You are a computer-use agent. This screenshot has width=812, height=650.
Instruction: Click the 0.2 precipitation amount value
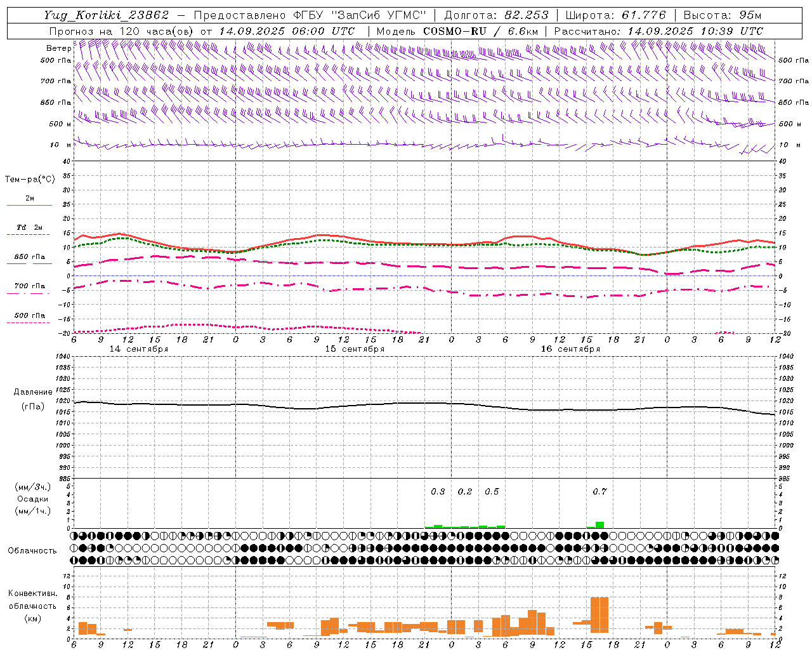(465, 491)
